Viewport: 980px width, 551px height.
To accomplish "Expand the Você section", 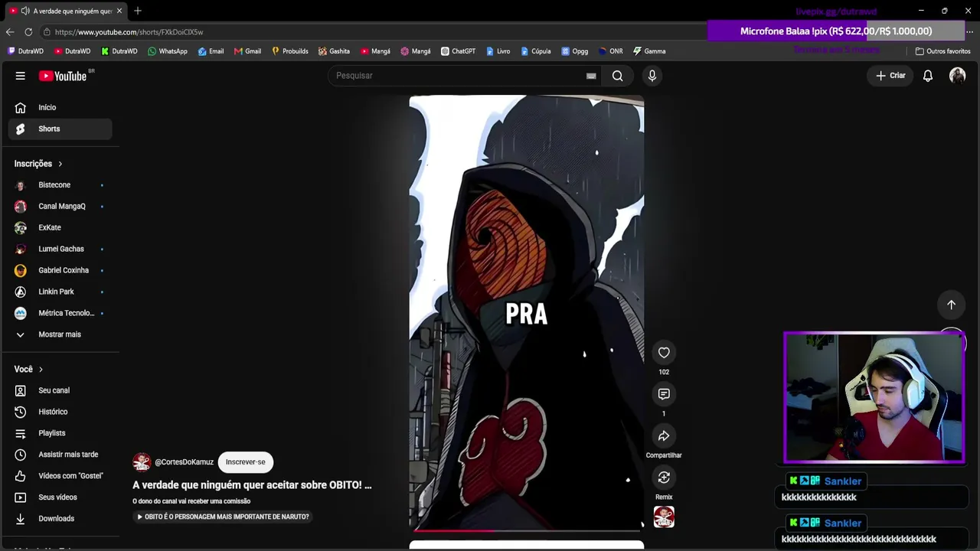I will tap(29, 370).
